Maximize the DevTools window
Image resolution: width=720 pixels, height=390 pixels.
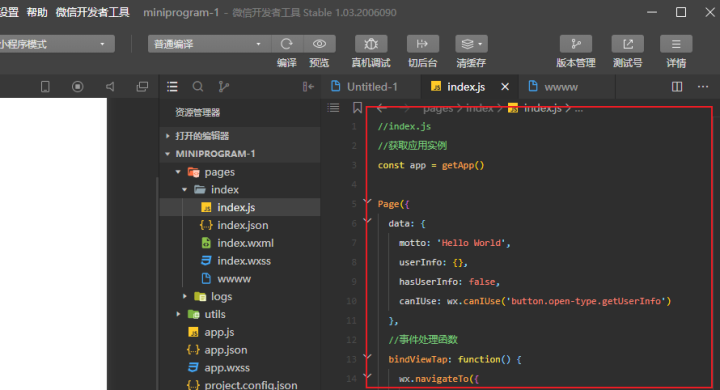(x=681, y=12)
